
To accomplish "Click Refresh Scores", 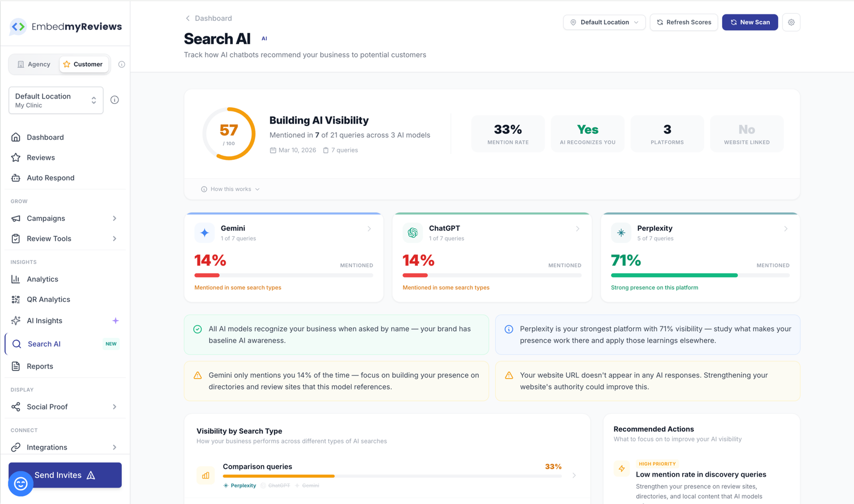I will click(x=684, y=22).
